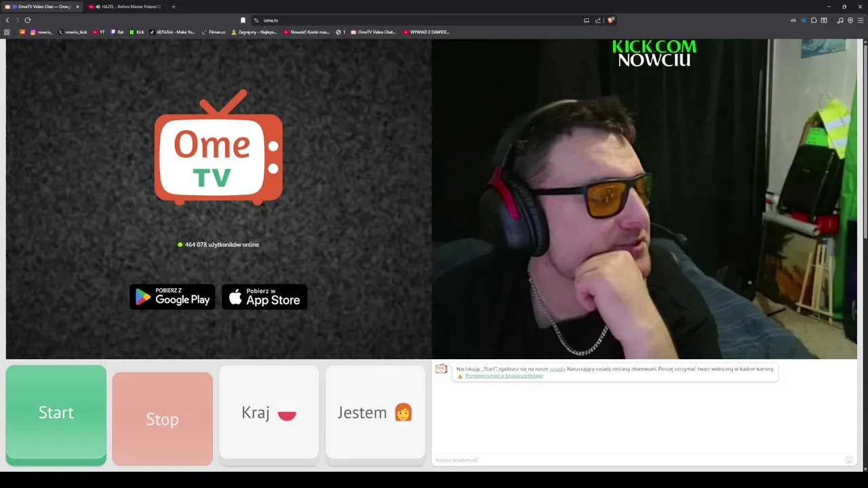
Task: Open the extensions puzzle icon
Action: point(814,20)
